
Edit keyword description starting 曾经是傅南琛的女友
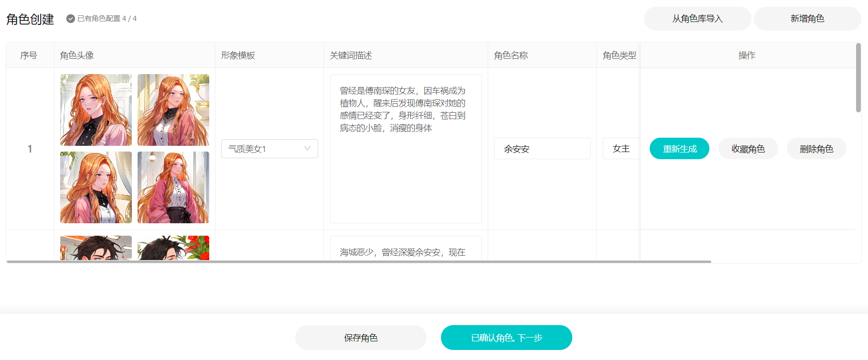click(406, 149)
